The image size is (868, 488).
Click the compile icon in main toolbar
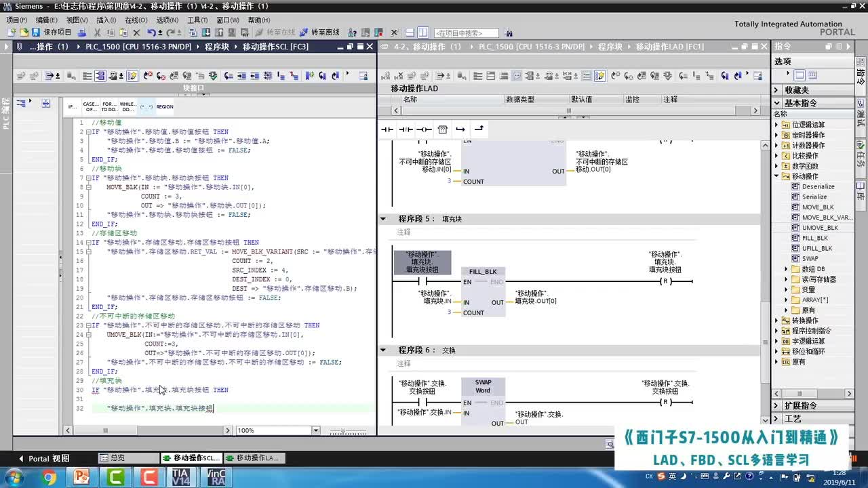coord(193,33)
